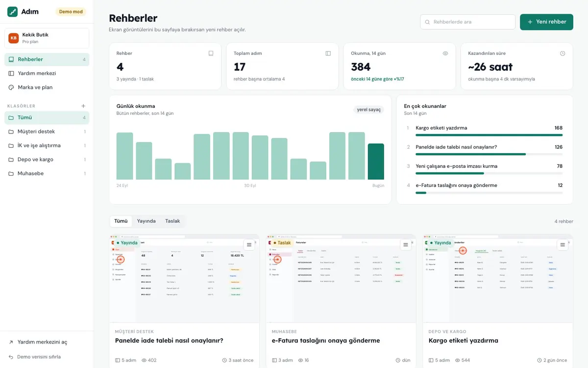Open the "Panelde iade talebi" guide thumbnail
The width and height of the screenshot is (588, 368).
(184, 279)
